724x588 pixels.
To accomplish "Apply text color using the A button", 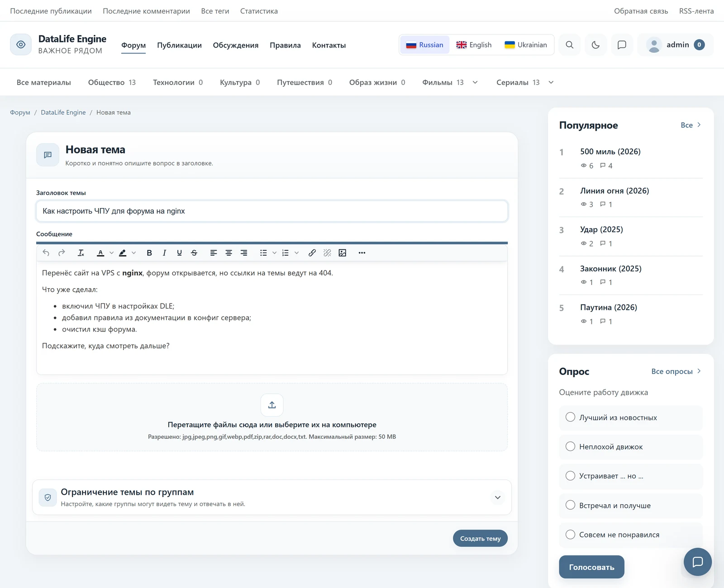I will click(x=100, y=253).
